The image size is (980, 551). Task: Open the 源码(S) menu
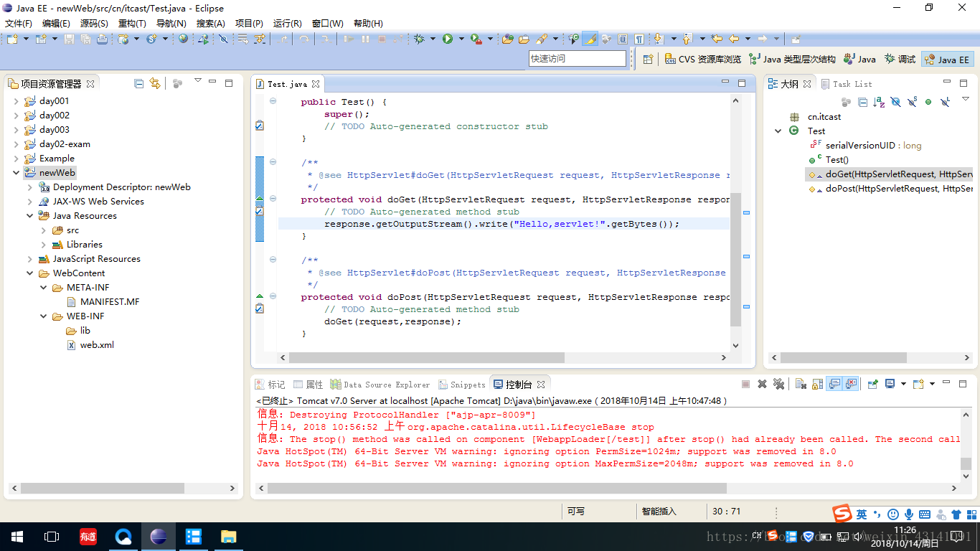pos(94,23)
